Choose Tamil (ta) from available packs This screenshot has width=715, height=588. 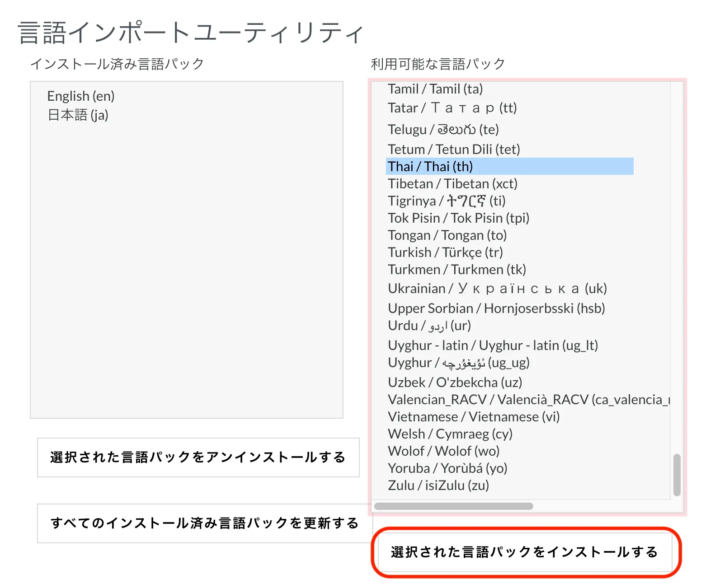coord(435,89)
